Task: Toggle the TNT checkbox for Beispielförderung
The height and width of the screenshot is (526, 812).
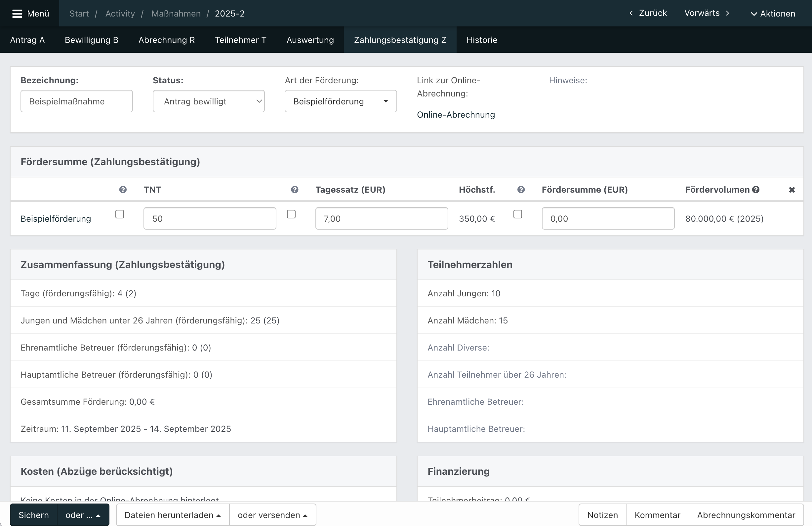Action: (x=120, y=214)
